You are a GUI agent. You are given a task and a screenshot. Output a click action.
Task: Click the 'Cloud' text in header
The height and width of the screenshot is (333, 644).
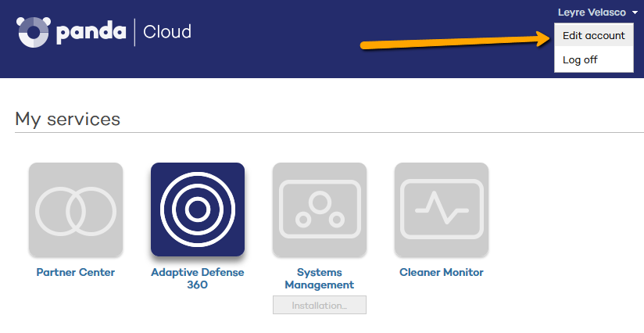coord(167,32)
